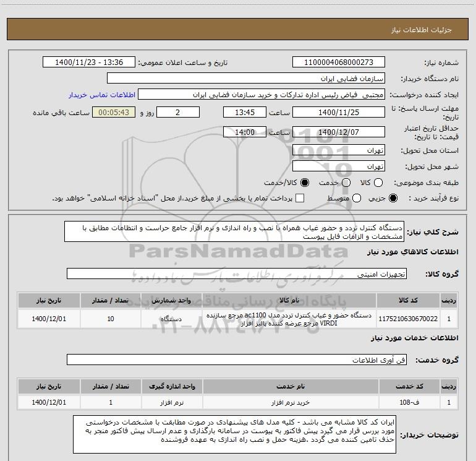476x461 pixels.
Task: Click the service name خرید نرم افزار
Action: point(291,402)
